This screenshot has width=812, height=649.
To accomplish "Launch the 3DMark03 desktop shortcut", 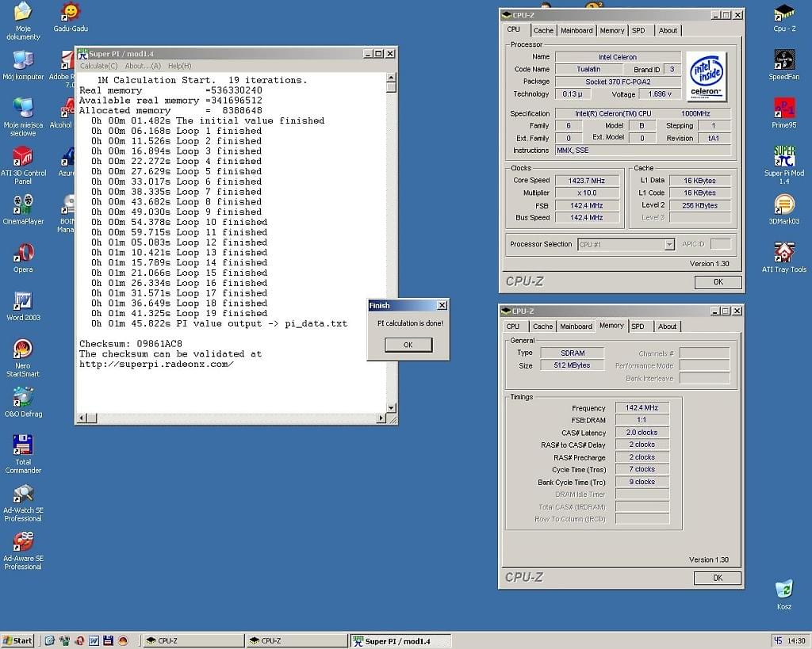I will pos(784,210).
